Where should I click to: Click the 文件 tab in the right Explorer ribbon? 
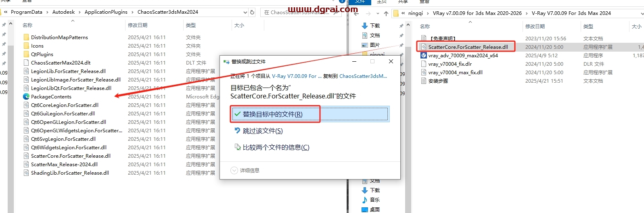[x=360, y=2]
